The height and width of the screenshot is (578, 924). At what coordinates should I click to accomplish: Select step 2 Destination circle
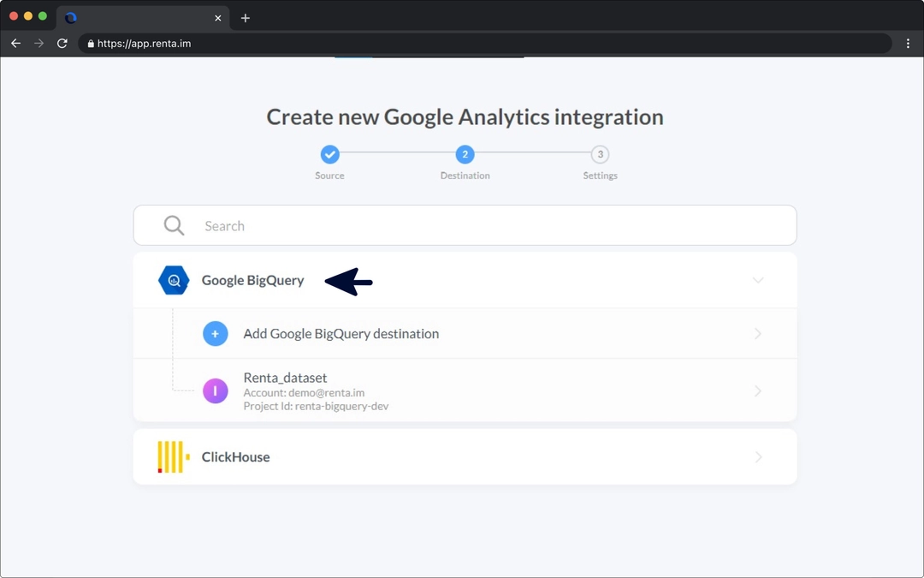(465, 154)
